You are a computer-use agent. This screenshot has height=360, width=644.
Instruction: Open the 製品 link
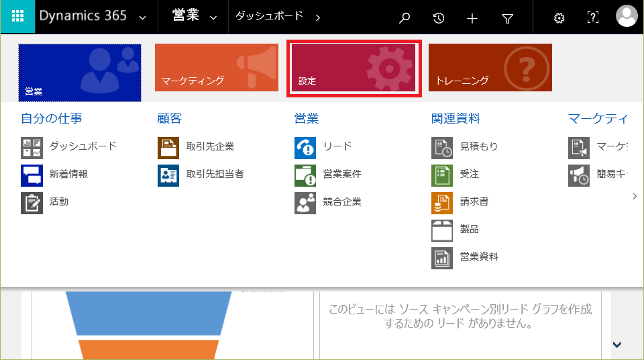click(469, 229)
